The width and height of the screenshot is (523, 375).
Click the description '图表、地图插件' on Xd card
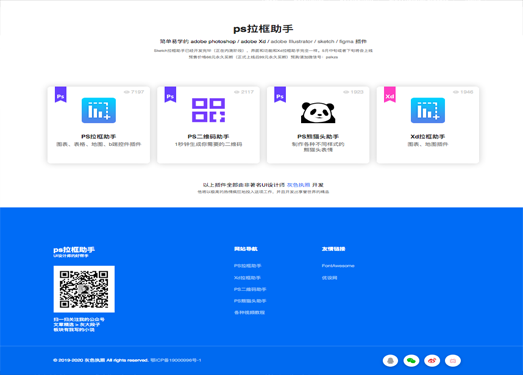tap(428, 144)
